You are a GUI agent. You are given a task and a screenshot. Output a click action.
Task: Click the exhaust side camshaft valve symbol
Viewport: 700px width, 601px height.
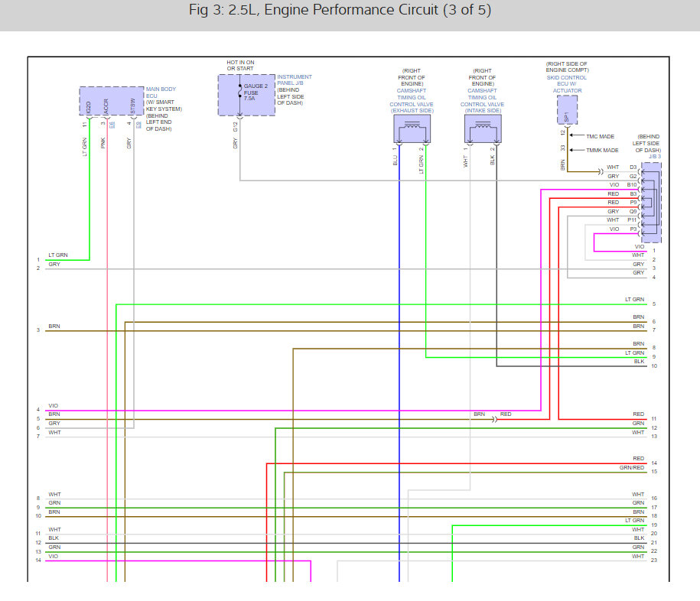click(x=412, y=129)
